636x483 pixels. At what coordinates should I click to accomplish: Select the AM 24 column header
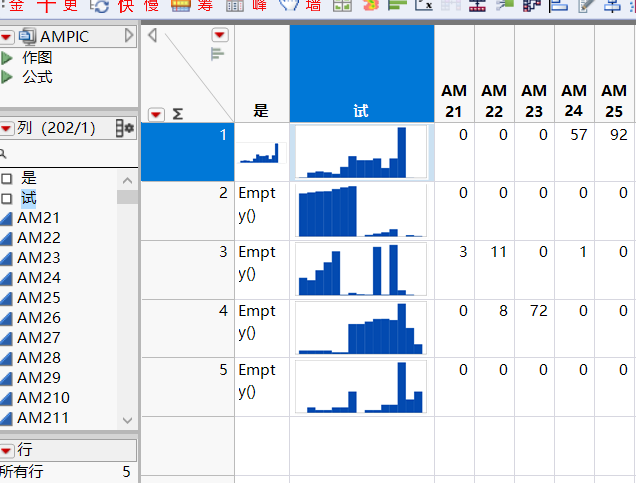pos(574,73)
